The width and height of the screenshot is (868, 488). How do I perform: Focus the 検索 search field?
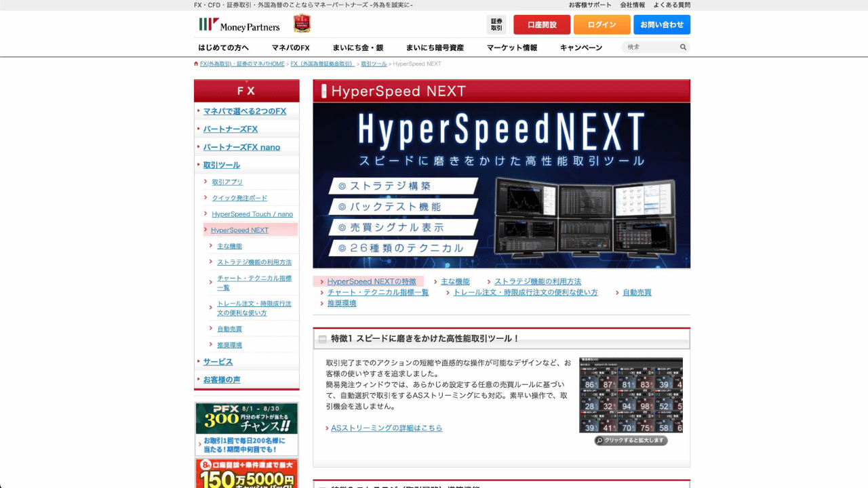650,47
